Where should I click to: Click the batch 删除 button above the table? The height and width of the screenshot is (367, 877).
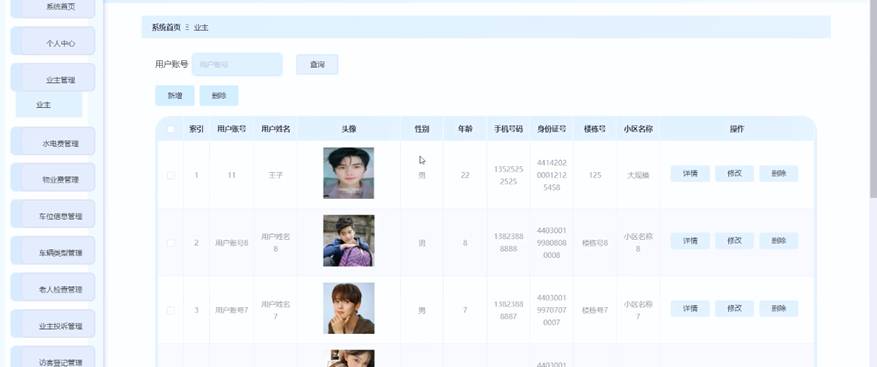219,96
